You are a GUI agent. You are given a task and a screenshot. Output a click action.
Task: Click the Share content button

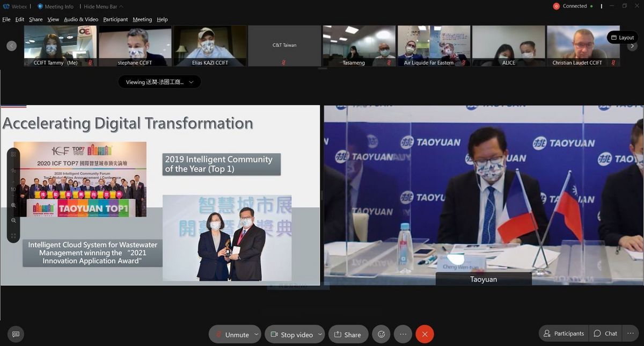pyautogui.click(x=348, y=334)
